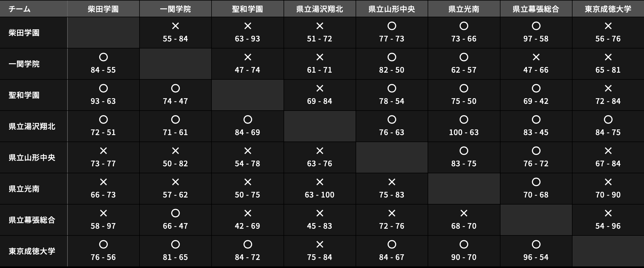This screenshot has height=268, width=644.
Task: Click the loss cross above 69 - 84
Action: [320, 88]
